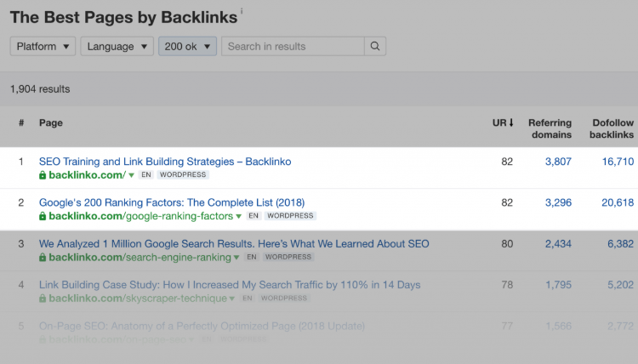
Task: Click UR value 78 in row four
Action: point(507,285)
